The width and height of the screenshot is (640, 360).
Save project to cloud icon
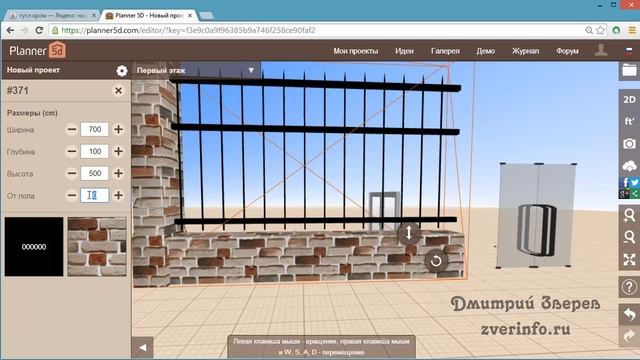click(629, 166)
